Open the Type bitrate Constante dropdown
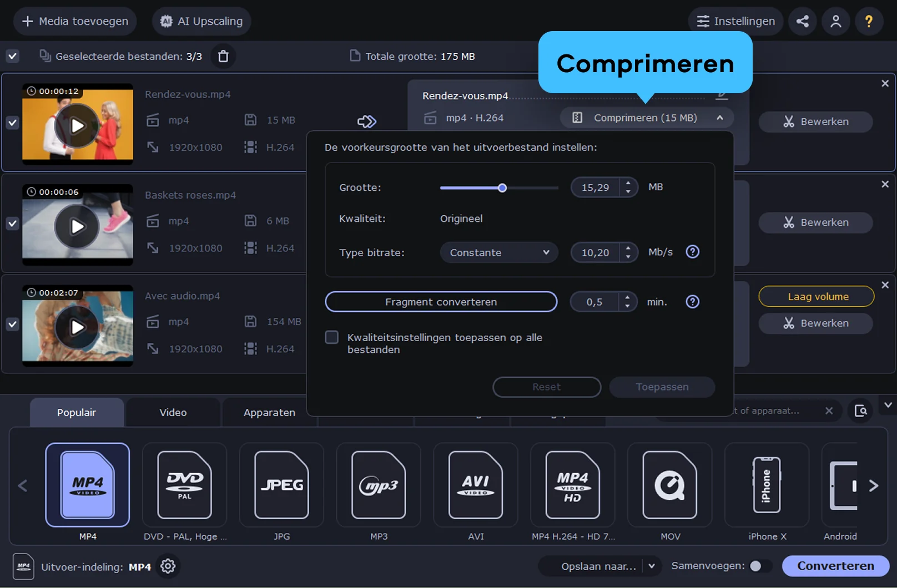Image resolution: width=897 pixels, height=588 pixels. [x=498, y=252]
